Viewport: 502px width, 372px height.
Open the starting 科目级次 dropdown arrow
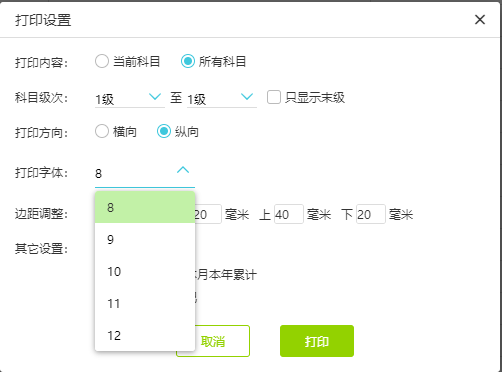click(155, 97)
